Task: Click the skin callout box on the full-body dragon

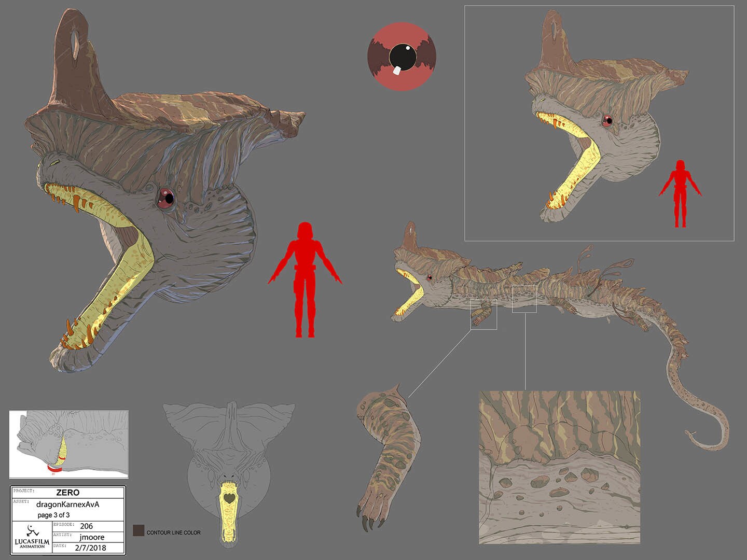Action: tap(524, 299)
